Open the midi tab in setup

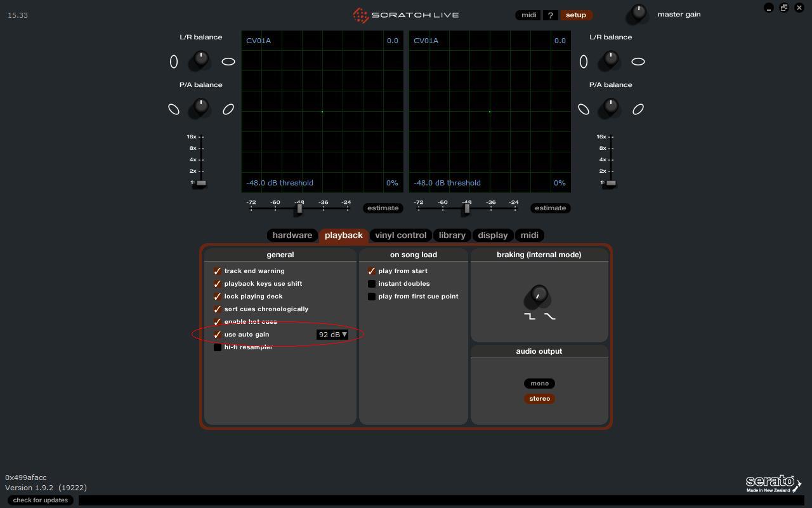point(530,235)
